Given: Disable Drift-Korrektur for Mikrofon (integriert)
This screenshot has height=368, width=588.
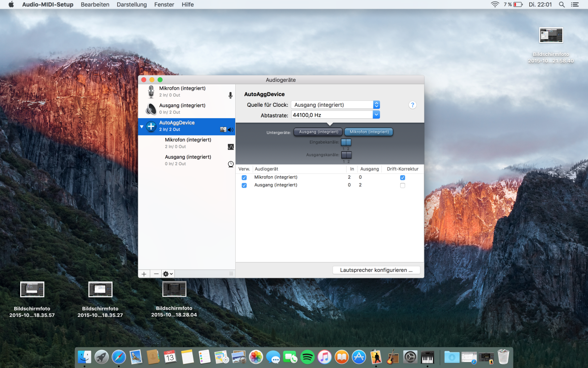Looking at the screenshot, I should coord(402,178).
